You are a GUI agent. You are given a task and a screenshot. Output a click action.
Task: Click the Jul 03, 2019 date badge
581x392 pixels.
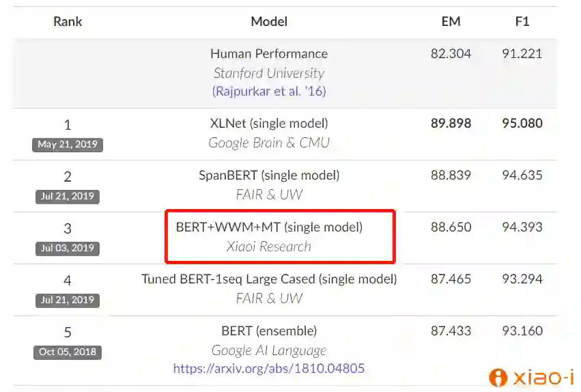point(68,249)
